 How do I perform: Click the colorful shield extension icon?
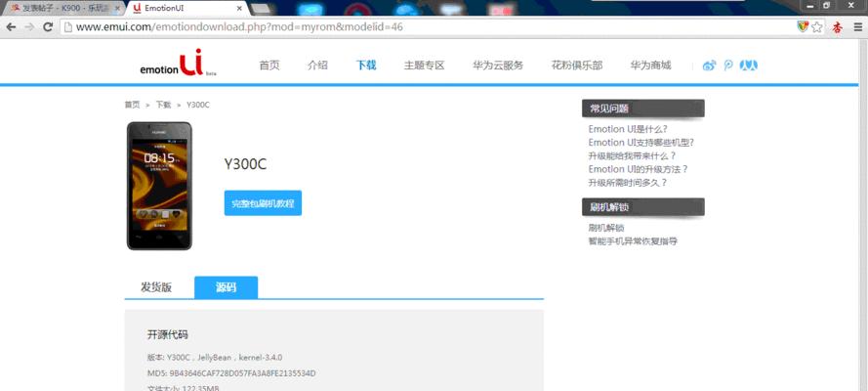(803, 26)
